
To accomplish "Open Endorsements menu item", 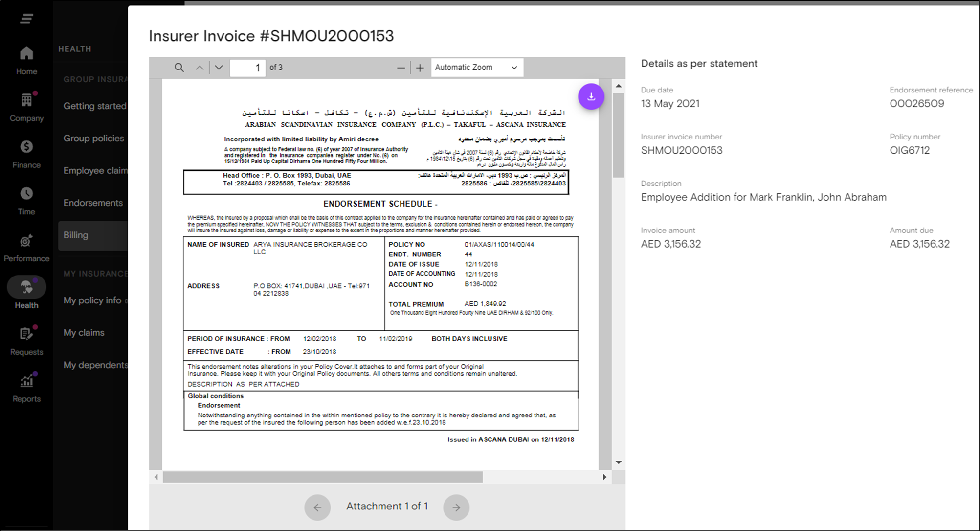I will coord(93,203).
